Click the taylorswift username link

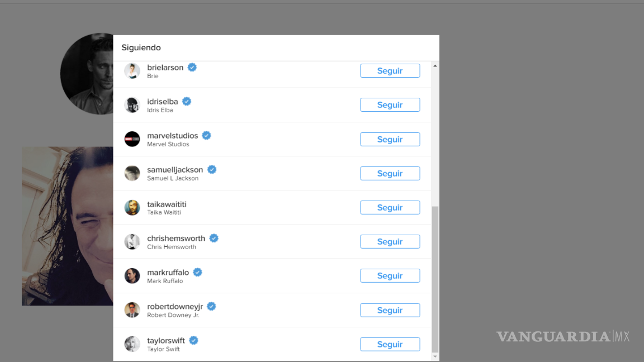point(166,340)
